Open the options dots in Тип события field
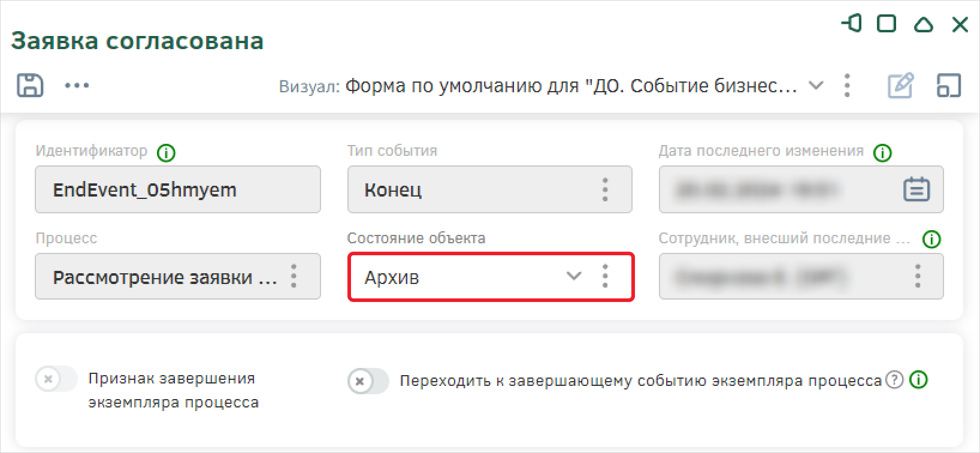The height and width of the screenshot is (453, 980). click(x=605, y=189)
